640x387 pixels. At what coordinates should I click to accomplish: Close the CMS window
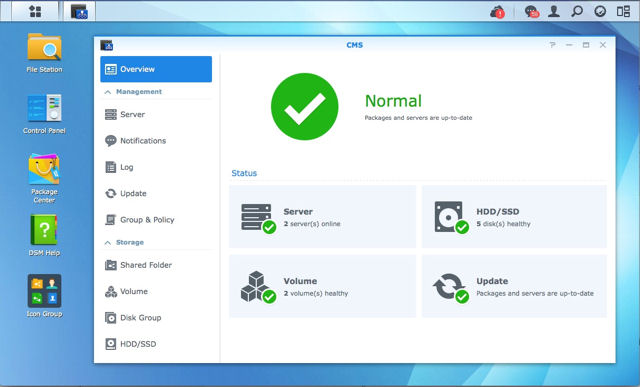[x=602, y=45]
